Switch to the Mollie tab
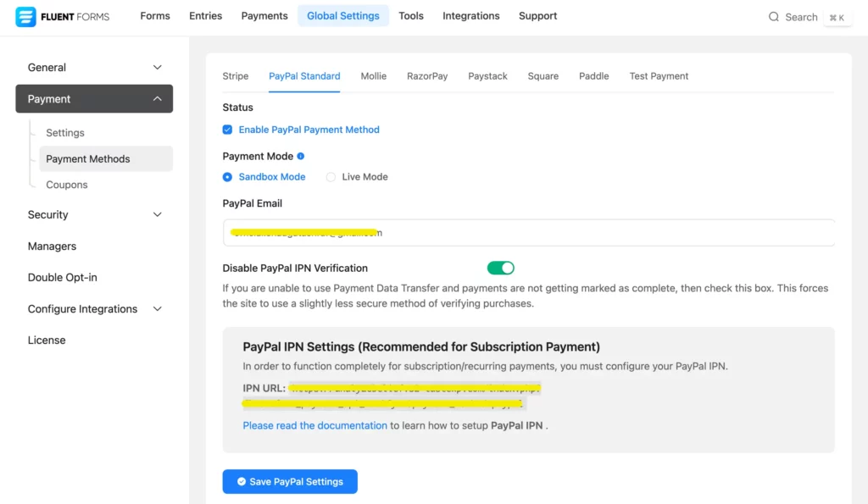 coord(374,76)
